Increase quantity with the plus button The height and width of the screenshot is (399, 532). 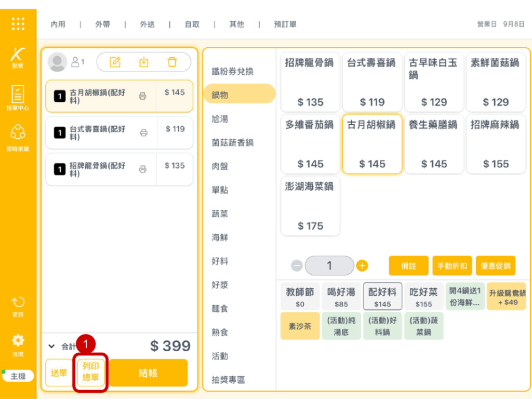(362, 265)
